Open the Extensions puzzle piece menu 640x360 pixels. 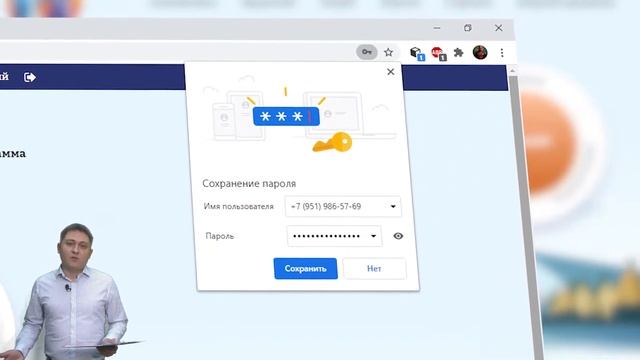tap(458, 53)
